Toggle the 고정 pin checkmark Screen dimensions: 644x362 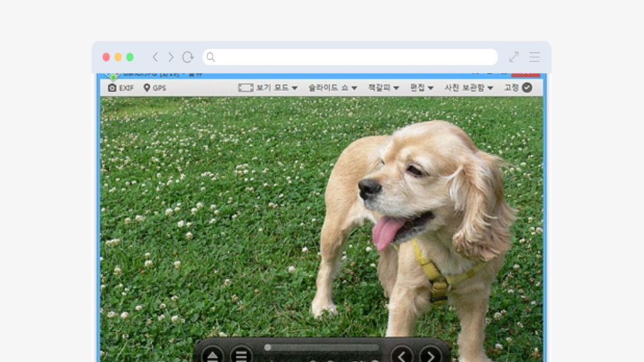click(527, 88)
